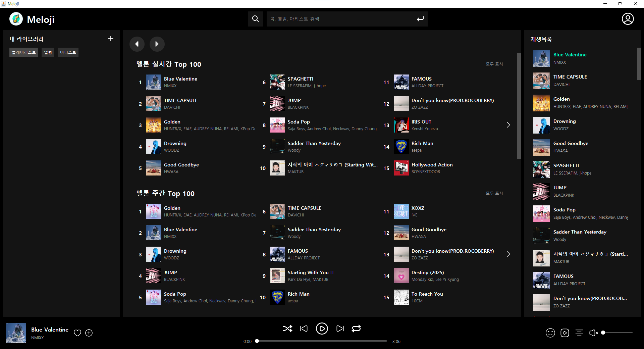644x349 pixels.
Task: Expand next page of realtime chart
Action: pyautogui.click(x=508, y=125)
